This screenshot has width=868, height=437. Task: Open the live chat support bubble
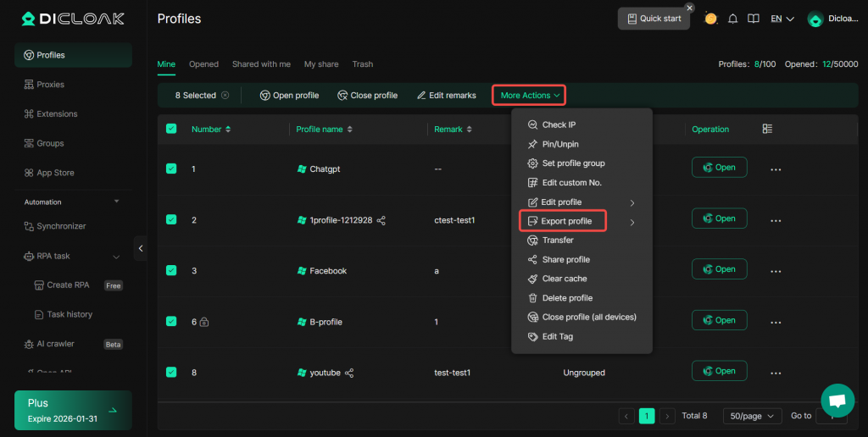[837, 401]
